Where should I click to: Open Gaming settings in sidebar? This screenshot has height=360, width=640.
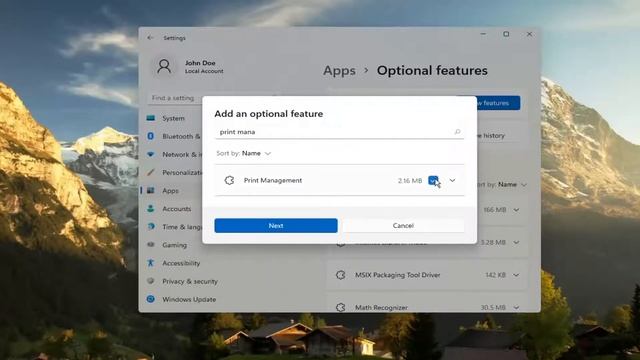[175, 245]
